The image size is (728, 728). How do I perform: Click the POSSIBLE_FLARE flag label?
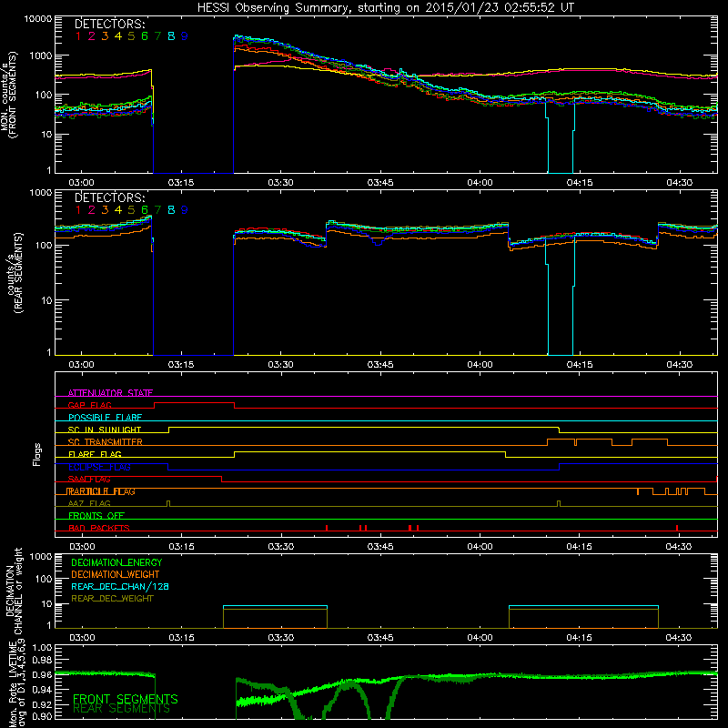[105, 418]
